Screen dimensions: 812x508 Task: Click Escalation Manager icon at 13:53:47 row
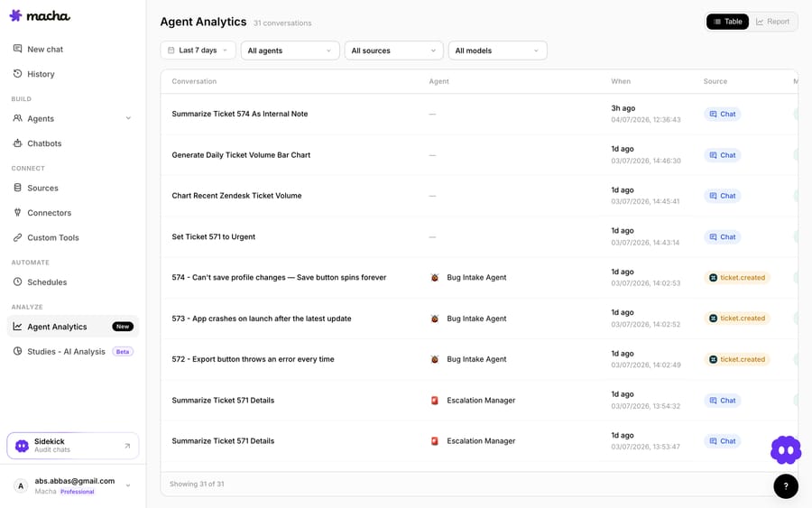435,441
